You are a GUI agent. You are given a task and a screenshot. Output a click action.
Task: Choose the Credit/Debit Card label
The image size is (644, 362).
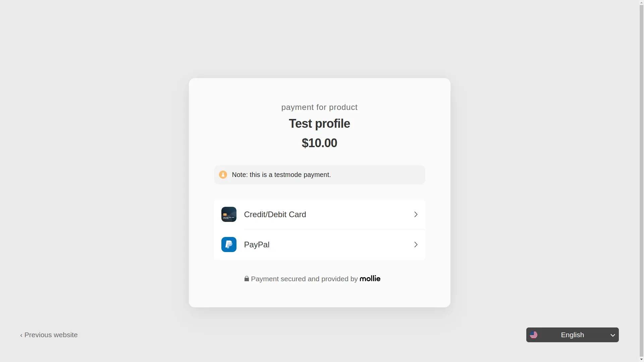pyautogui.click(x=275, y=215)
